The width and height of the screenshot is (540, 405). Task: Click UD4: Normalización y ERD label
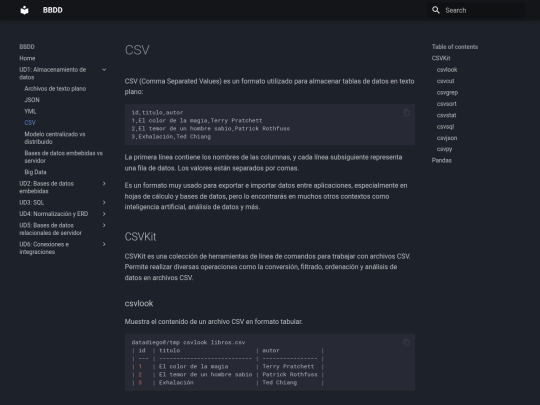coord(54,214)
